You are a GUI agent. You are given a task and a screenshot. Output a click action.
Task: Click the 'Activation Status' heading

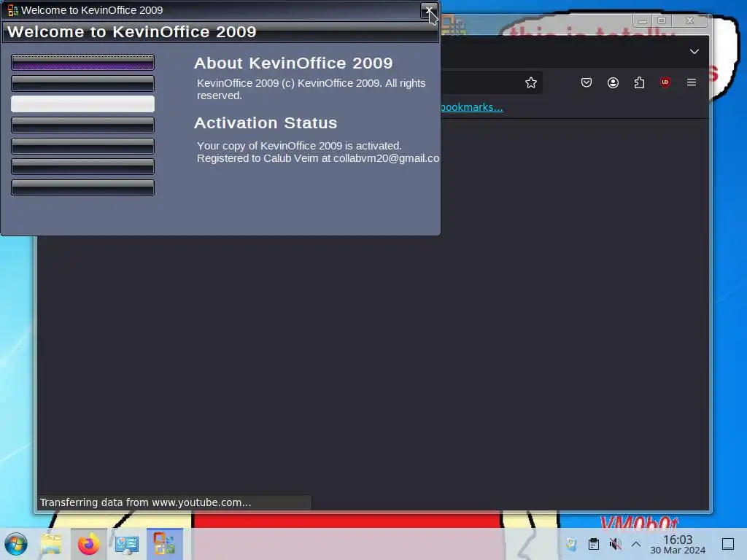(x=266, y=122)
